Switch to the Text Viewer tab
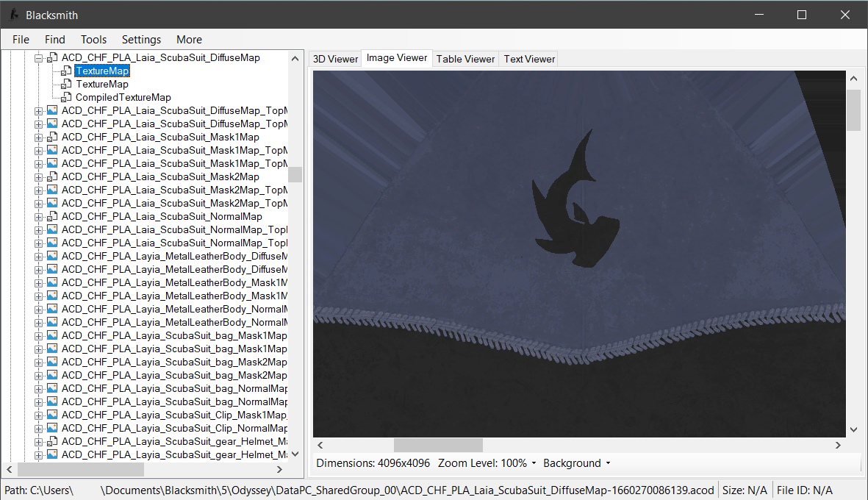Image resolution: width=868 pixels, height=500 pixels. click(x=529, y=59)
